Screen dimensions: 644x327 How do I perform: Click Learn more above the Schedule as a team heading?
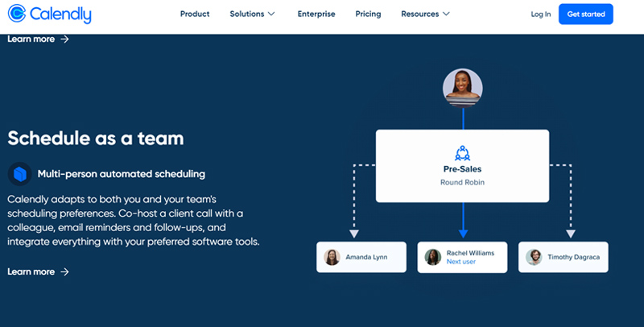coord(31,39)
